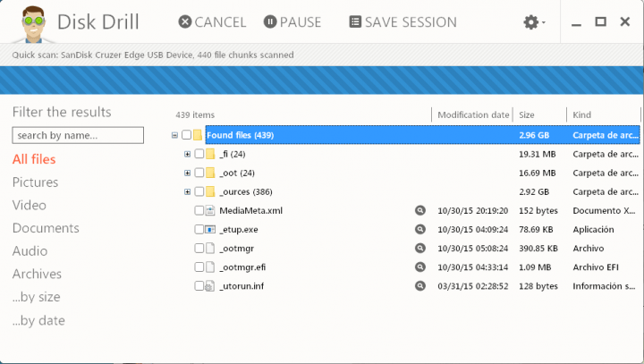Check the Found files (439) checkbox

coord(186,135)
